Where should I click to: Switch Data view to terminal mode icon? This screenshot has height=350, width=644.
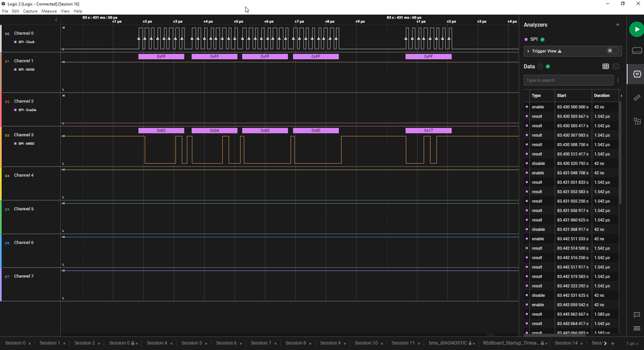coord(616,66)
